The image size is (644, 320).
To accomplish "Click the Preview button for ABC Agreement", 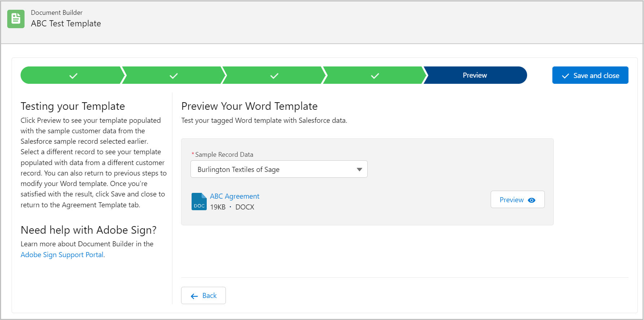I will 517,199.
